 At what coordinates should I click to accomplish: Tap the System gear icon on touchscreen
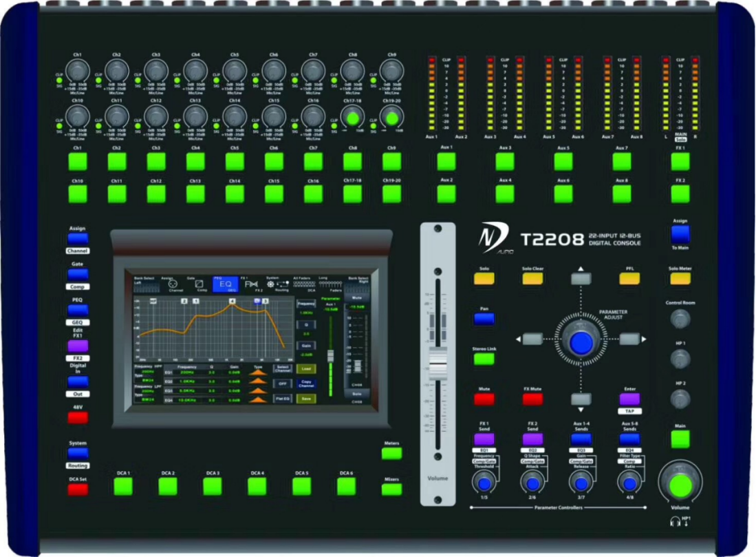[270, 284]
